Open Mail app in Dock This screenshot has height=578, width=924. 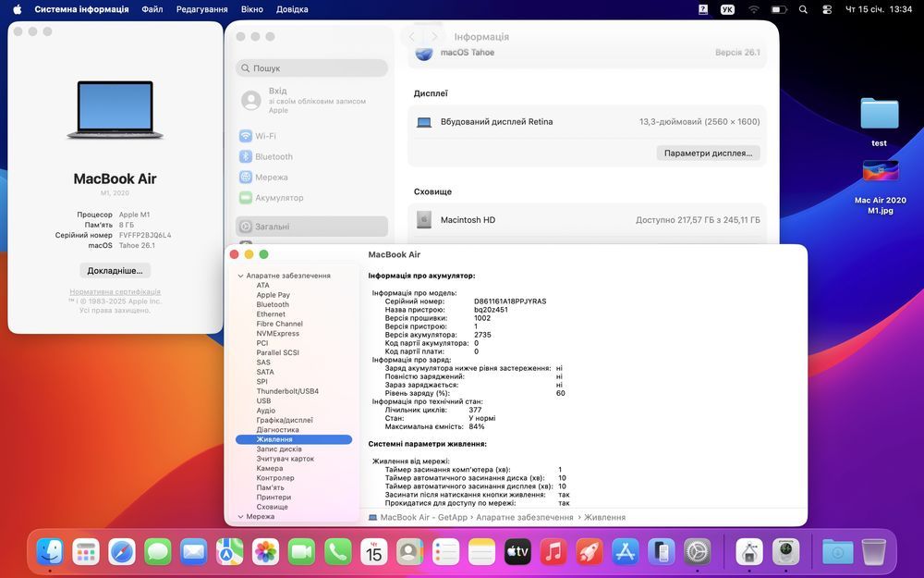(x=194, y=552)
